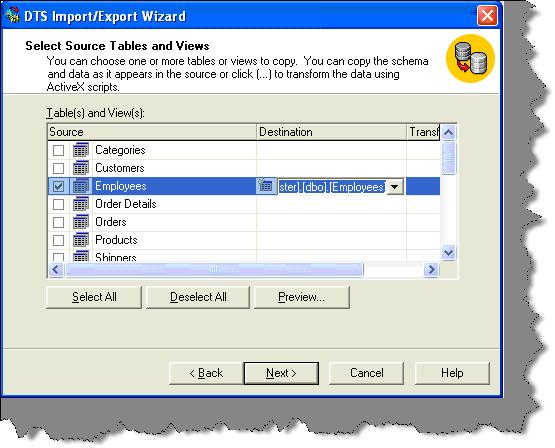Image resolution: width=555 pixels, height=448 pixels.
Task: Cancel the wizard
Action: tap(367, 373)
